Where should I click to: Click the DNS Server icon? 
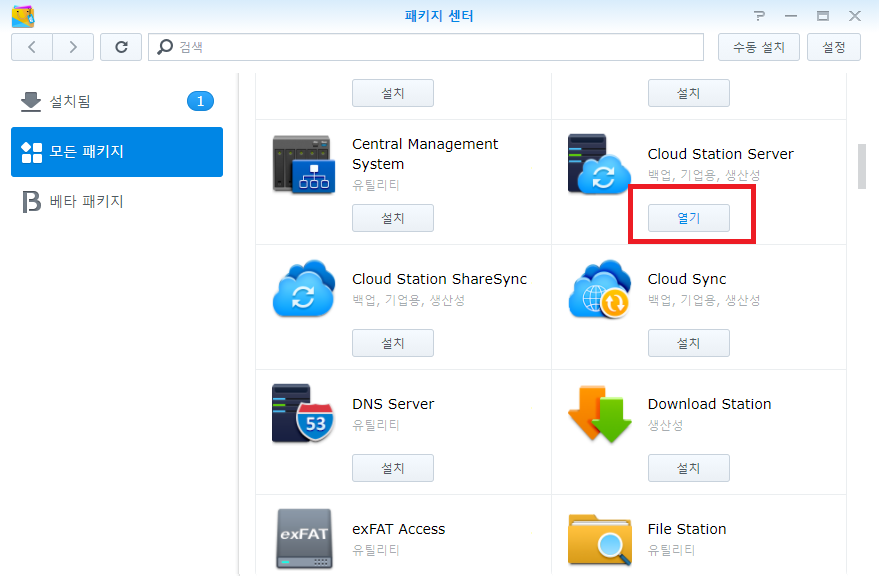pos(303,413)
